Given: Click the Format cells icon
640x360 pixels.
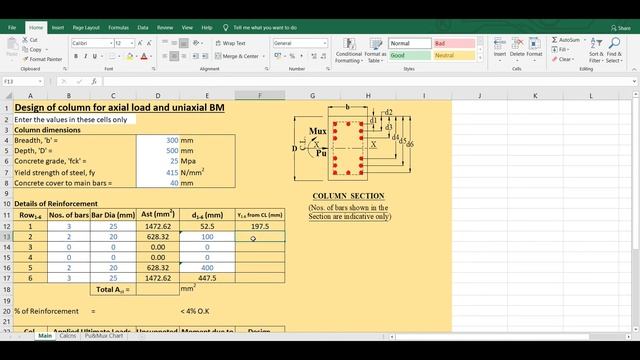Looking at the screenshot, I should tap(534, 45).
